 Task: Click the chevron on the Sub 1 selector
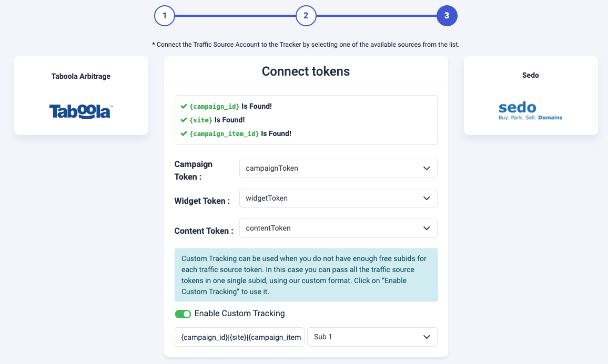pos(427,337)
